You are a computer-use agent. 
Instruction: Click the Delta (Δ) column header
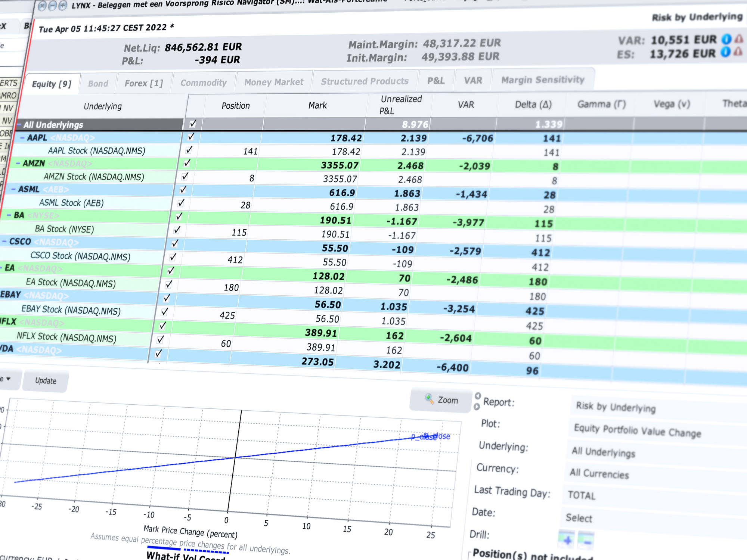click(533, 105)
